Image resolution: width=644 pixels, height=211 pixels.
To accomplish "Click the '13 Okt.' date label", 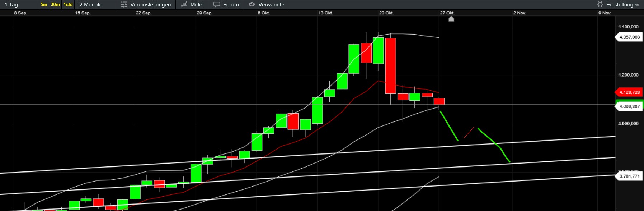I will [x=325, y=13].
